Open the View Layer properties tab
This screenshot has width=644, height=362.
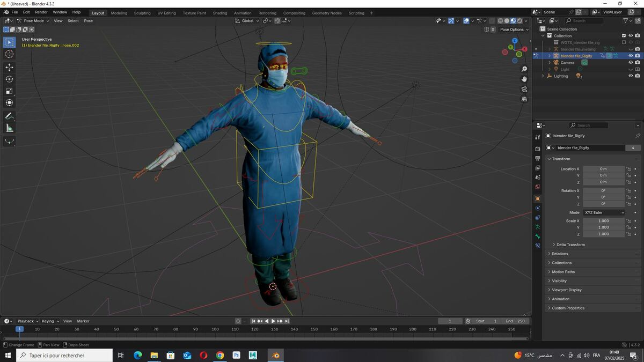click(x=538, y=168)
